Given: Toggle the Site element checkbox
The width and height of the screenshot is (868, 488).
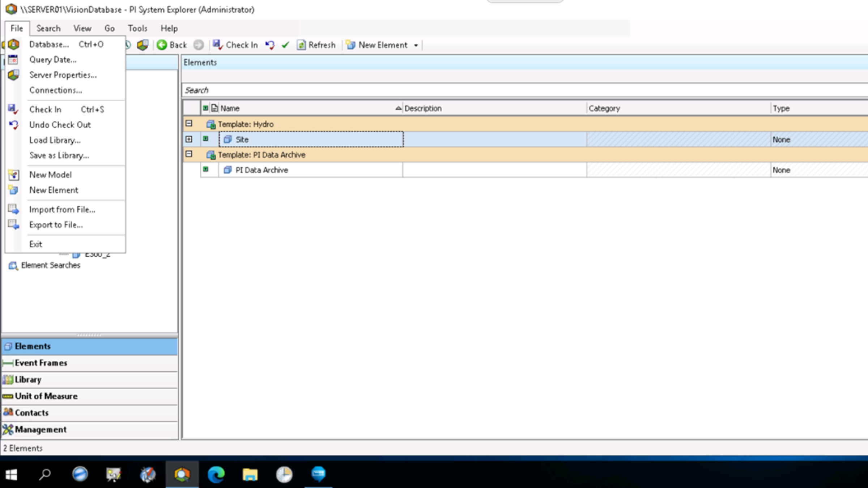Looking at the screenshot, I should [x=206, y=139].
